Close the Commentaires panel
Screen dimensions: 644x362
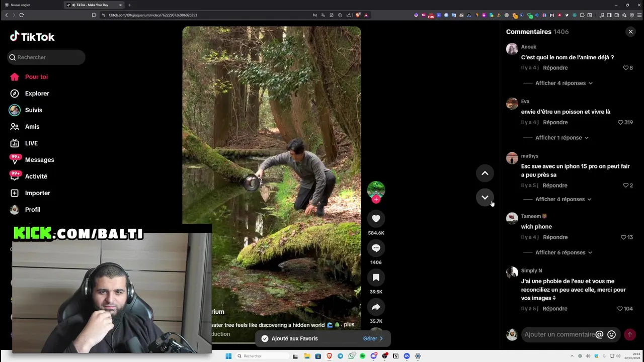[x=630, y=32]
